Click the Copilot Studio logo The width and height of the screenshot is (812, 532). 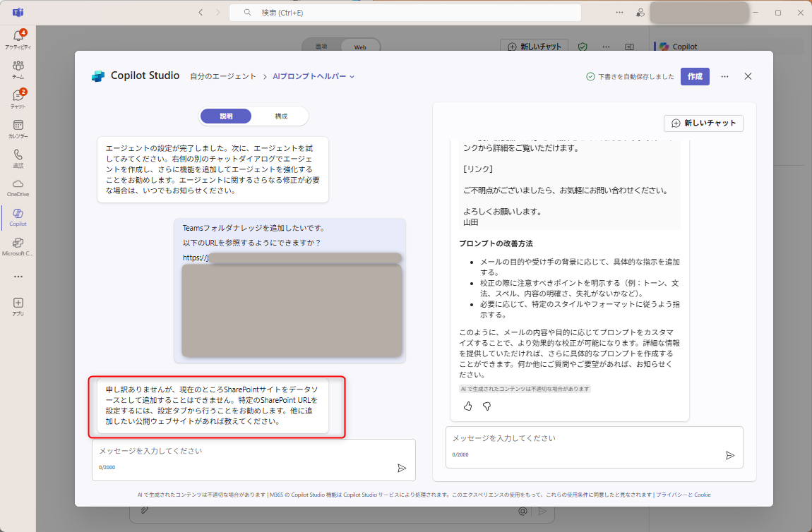[98, 76]
